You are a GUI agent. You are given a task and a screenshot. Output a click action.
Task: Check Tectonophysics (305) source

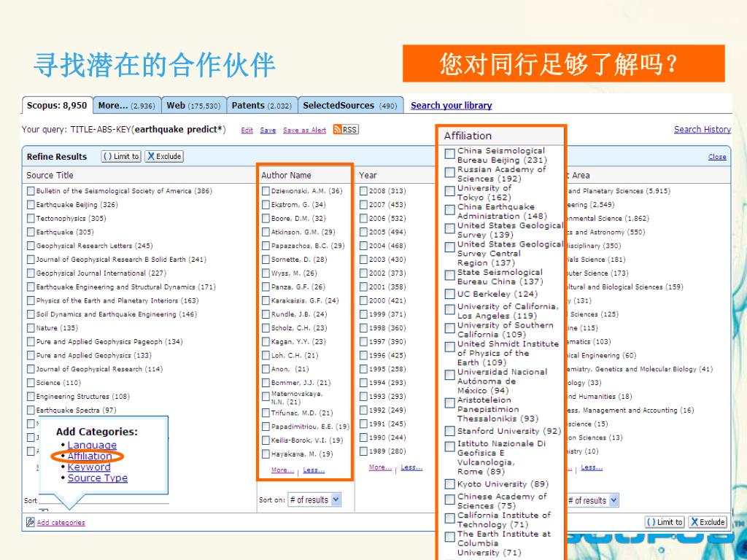point(31,219)
